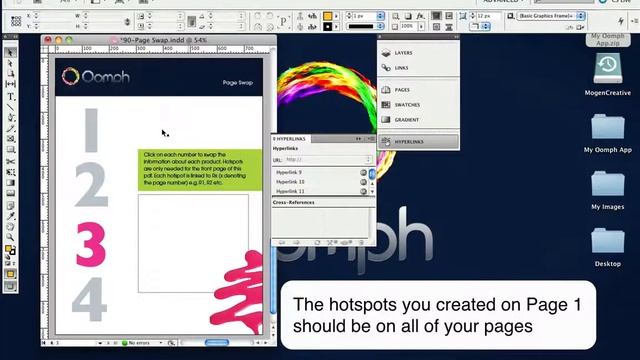The width and height of the screenshot is (640, 360).
Task: Select the Page tool
Action: pos(10,74)
